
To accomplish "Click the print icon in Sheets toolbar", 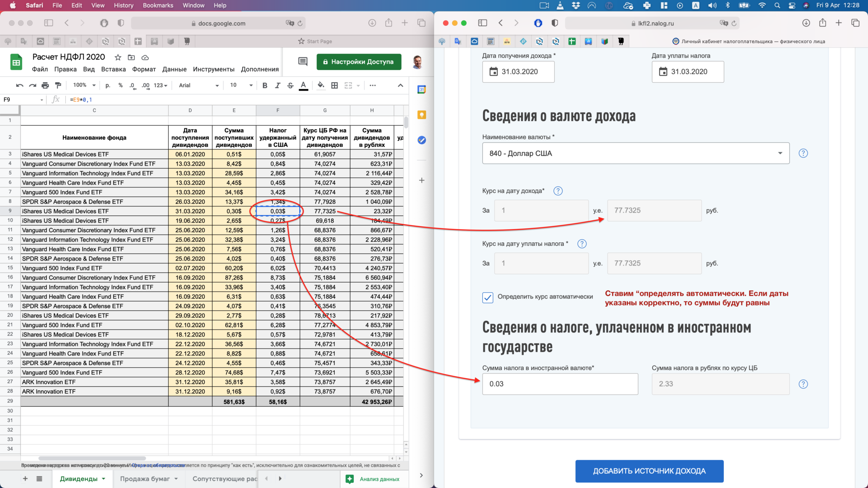I will [45, 86].
